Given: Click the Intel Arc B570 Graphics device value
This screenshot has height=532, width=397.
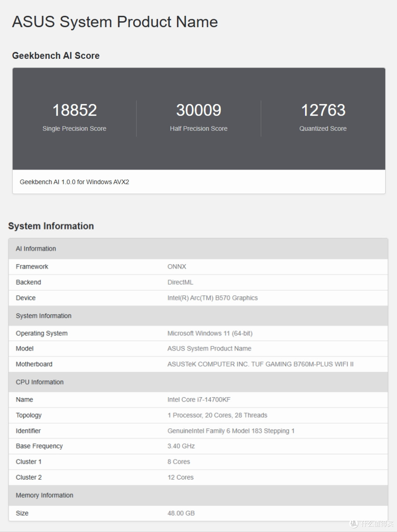Looking at the screenshot, I should pos(212,298).
